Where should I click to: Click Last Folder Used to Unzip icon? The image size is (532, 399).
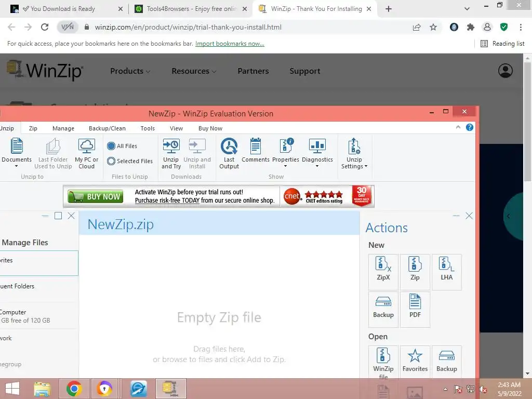point(53,146)
